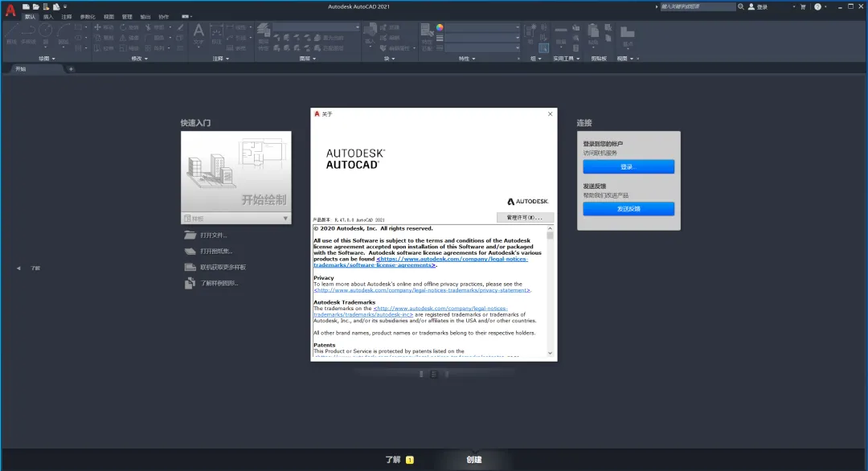Click the blue 登录 sign-in button
868x471 pixels.
628,166
